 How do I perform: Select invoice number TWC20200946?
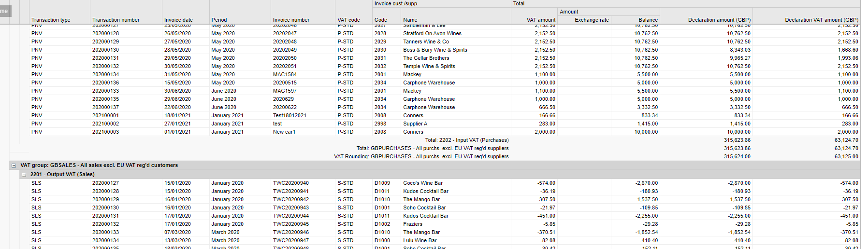click(x=291, y=232)
